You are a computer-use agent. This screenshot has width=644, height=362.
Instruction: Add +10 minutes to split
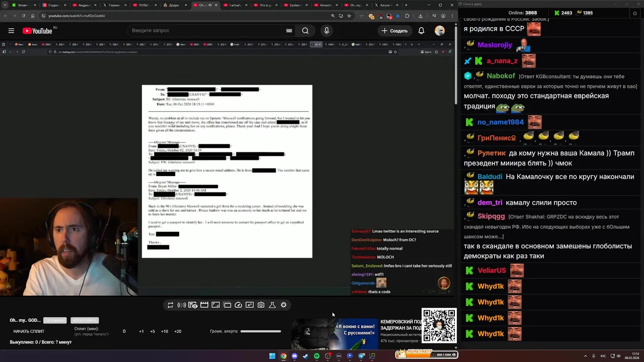165,331
